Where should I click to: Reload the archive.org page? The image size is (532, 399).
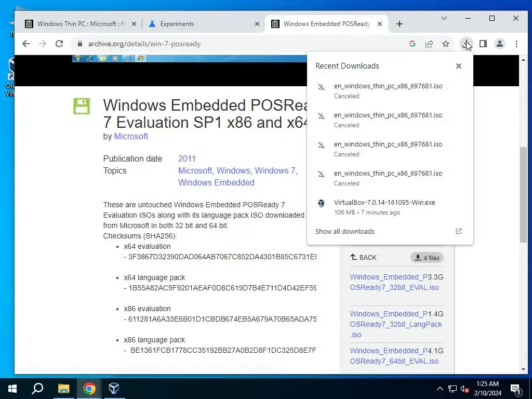59,44
